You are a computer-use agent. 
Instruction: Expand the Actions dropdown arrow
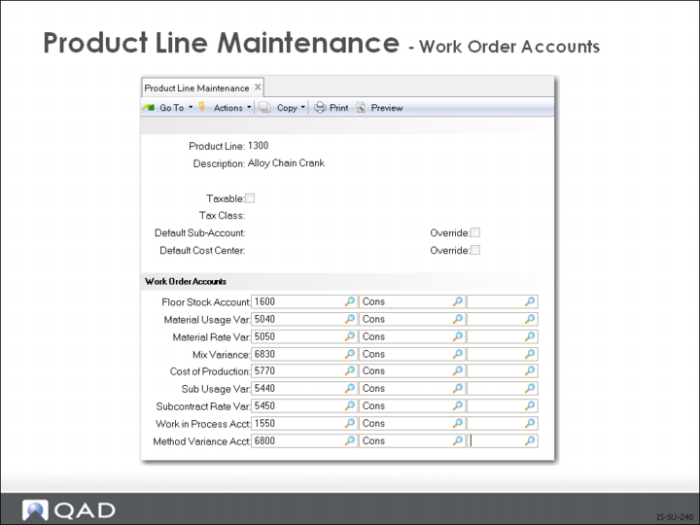[249, 107]
